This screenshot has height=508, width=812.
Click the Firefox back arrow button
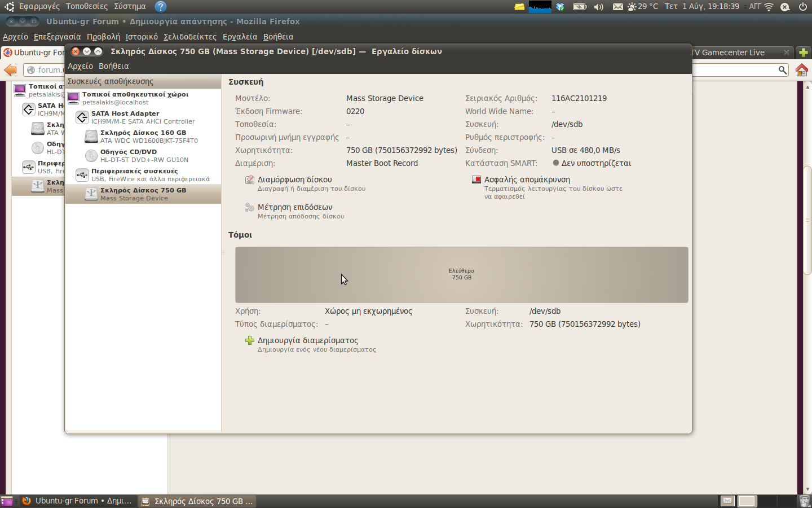[x=11, y=70]
